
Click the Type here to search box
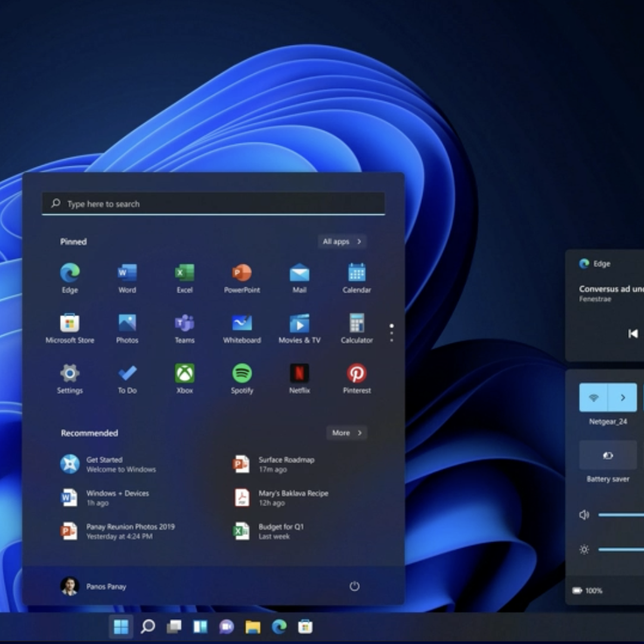click(213, 203)
